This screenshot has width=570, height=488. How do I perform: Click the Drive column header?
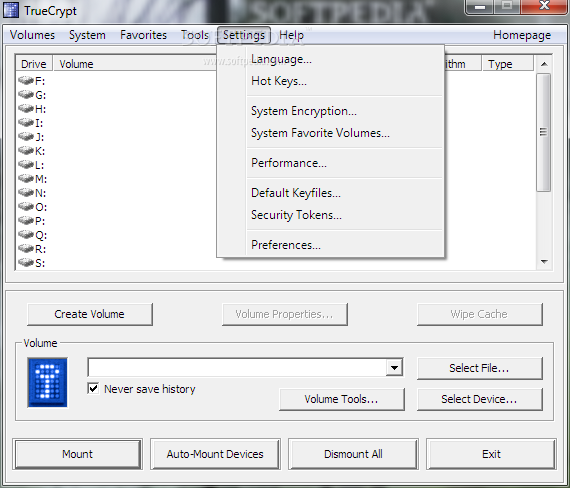34,64
